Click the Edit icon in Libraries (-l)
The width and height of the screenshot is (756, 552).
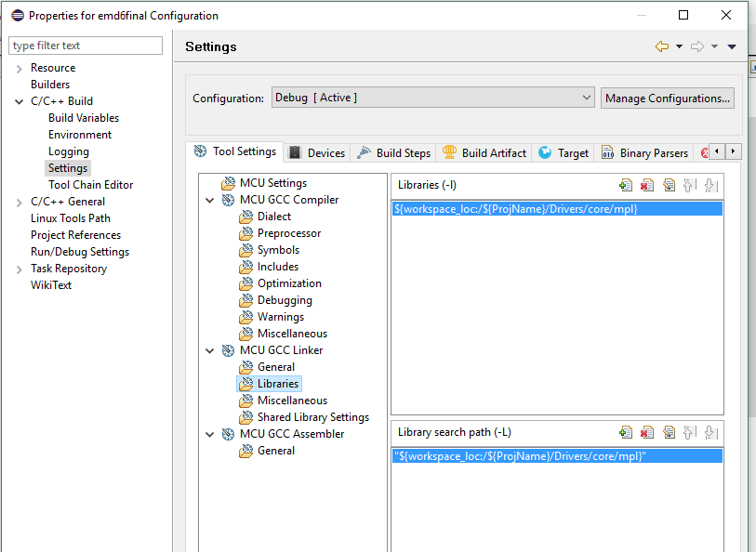[x=669, y=185]
